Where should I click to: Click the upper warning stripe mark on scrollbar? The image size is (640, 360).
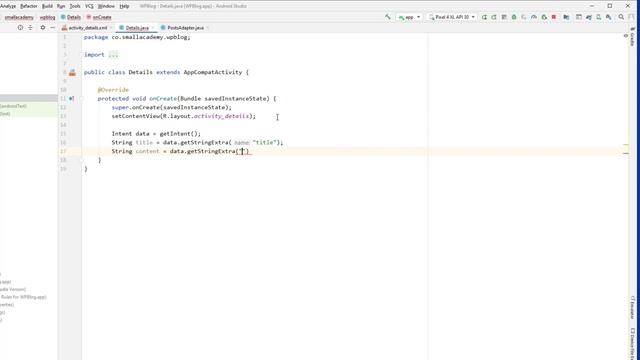(x=626, y=145)
